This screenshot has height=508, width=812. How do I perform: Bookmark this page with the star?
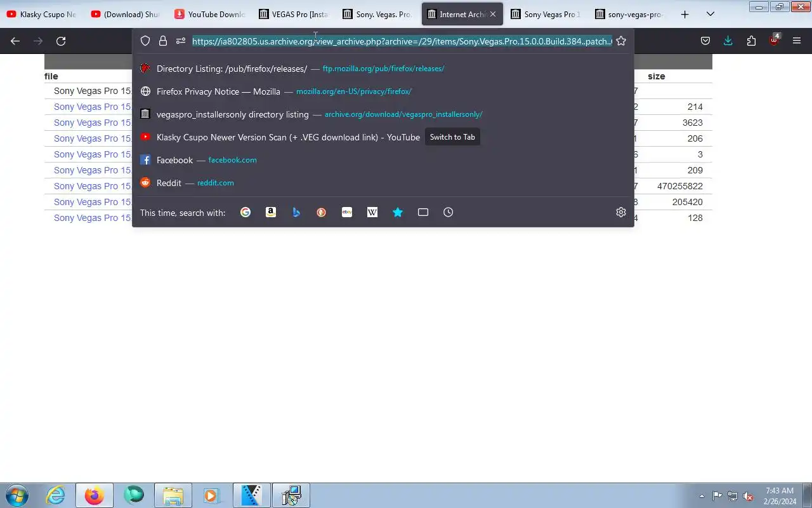coord(621,41)
